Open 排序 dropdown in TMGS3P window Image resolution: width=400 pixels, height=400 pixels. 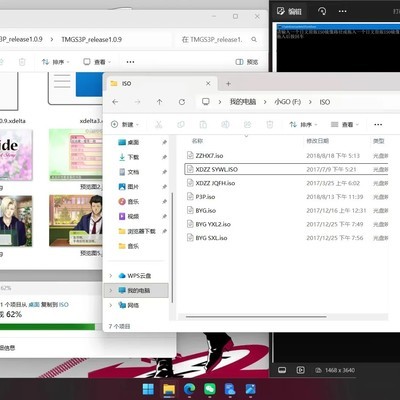[x=55, y=62]
